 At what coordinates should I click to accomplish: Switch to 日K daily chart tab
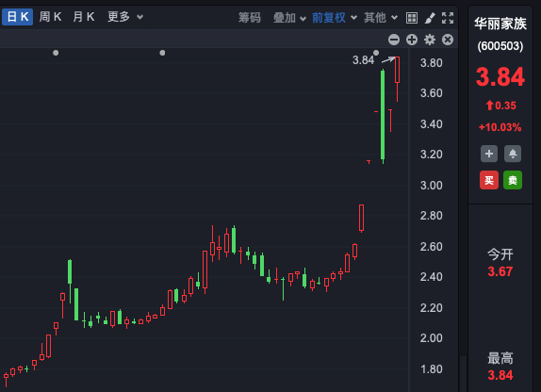[x=18, y=17]
